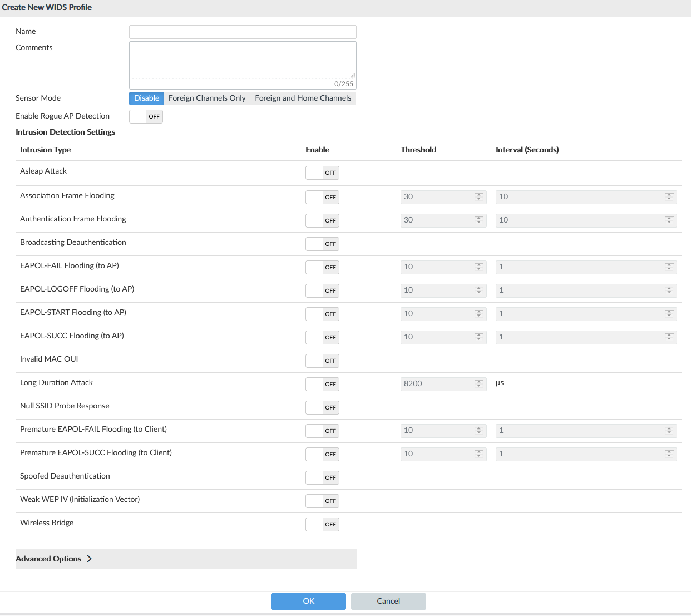
Task: Click Premature EAPOL-SUCC Flooding threshold stepper
Action: coord(478,454)
